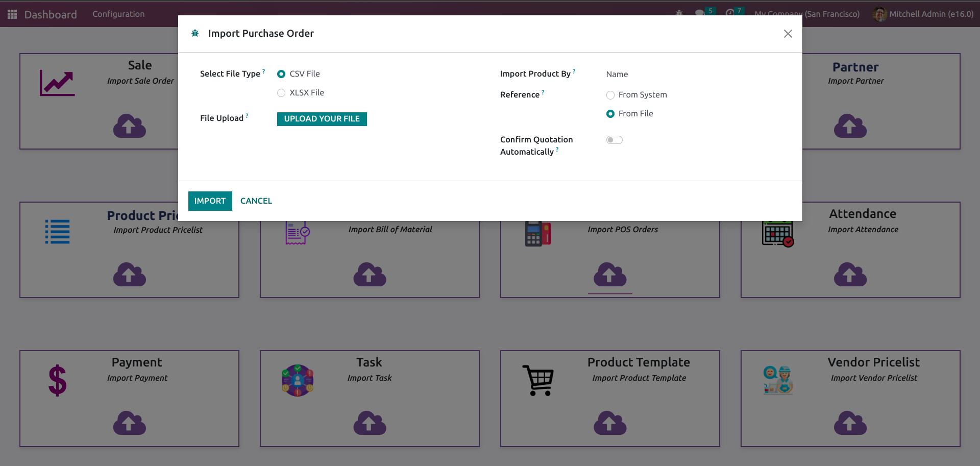
Task: Click the Import button
Action: tap(210, 201)
